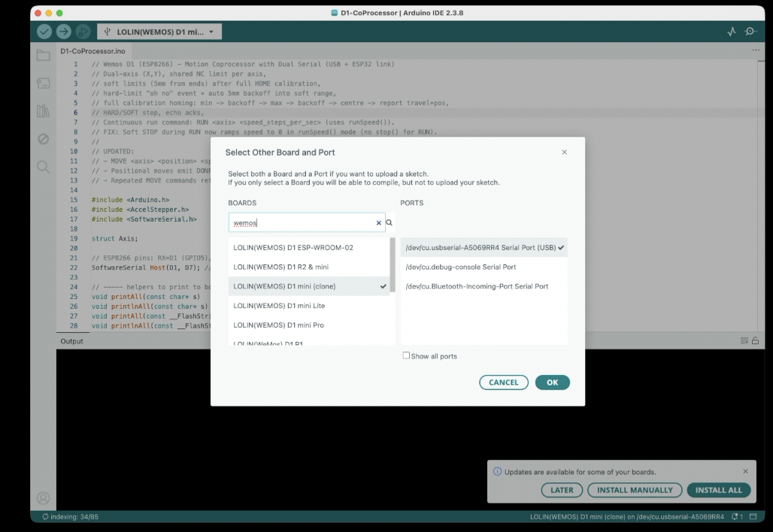Select the cu.usbserial-A5069RR4 USB serial port
This screenshot has width=773, height=532.
[484, 247]
